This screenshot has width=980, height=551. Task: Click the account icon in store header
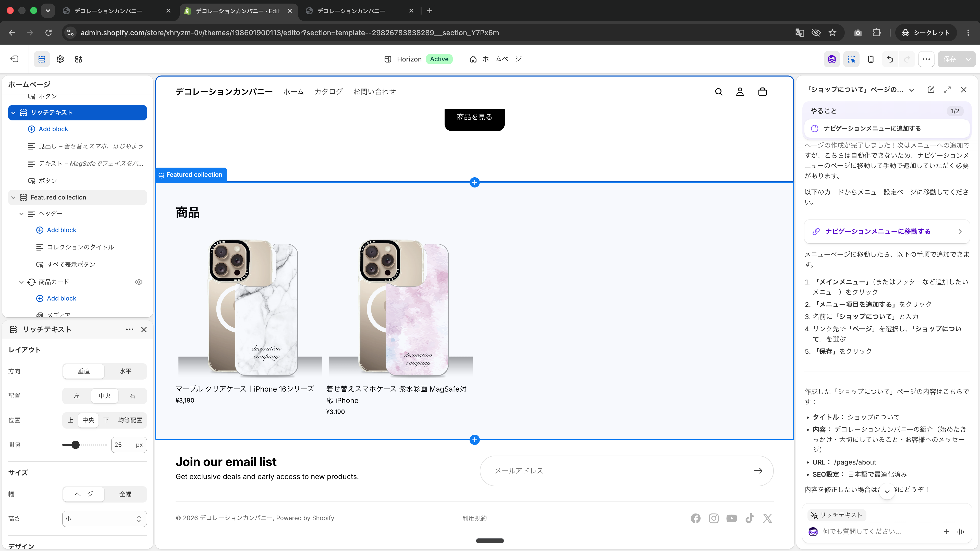point(740,92)
